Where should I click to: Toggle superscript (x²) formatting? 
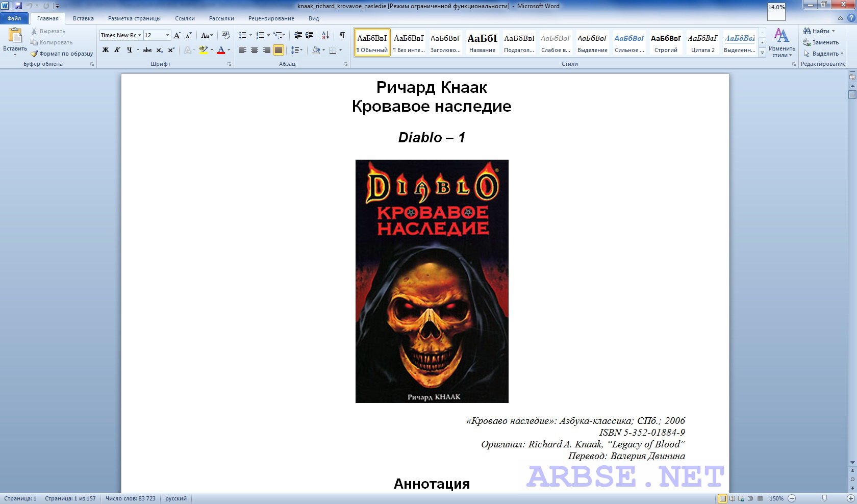171,50
